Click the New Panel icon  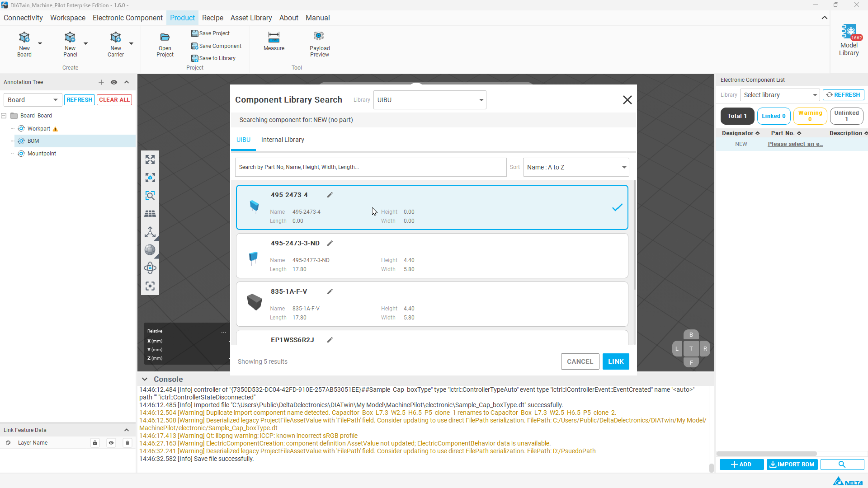[70, 37]
